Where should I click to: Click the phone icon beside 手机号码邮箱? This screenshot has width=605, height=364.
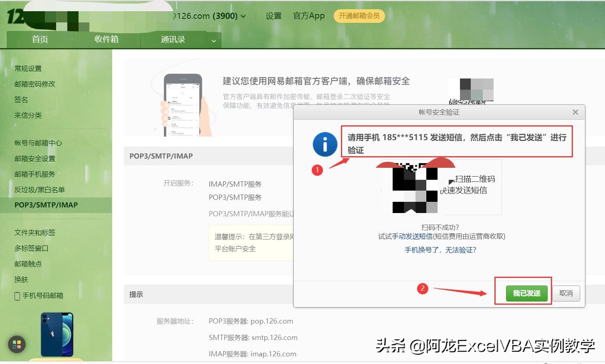(17, 296)
